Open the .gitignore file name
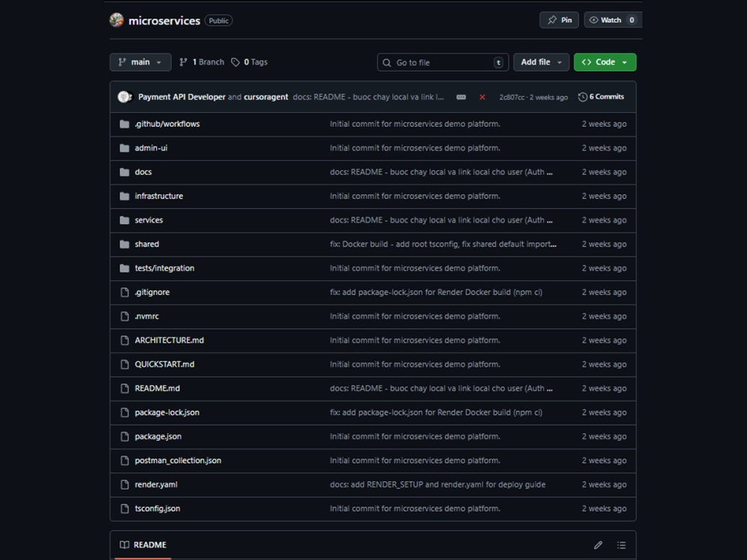 tap(152, 293)
